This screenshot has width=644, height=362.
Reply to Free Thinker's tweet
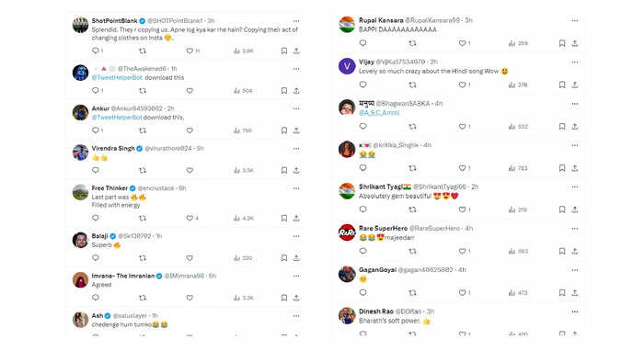pyautogui.click(x=96, y=218)
